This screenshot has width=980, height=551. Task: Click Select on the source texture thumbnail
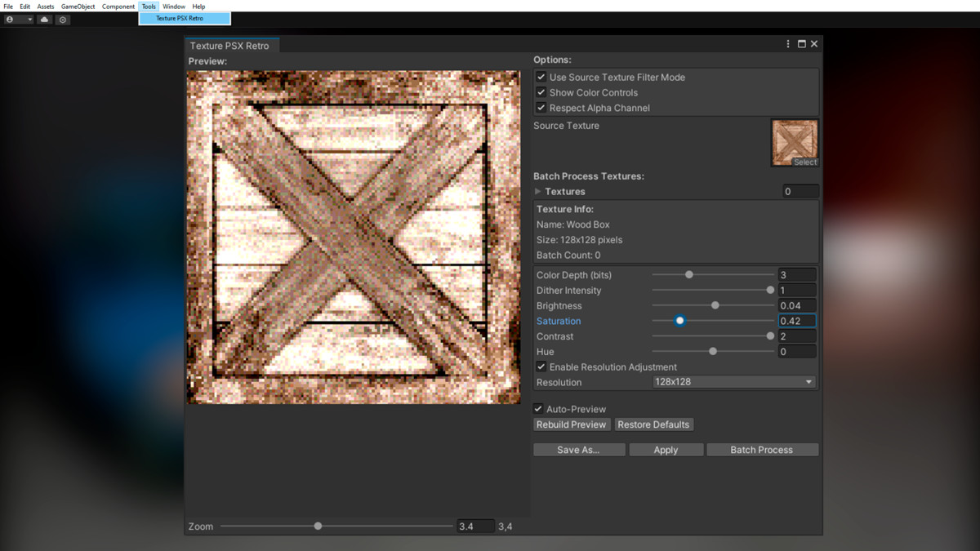804,162
